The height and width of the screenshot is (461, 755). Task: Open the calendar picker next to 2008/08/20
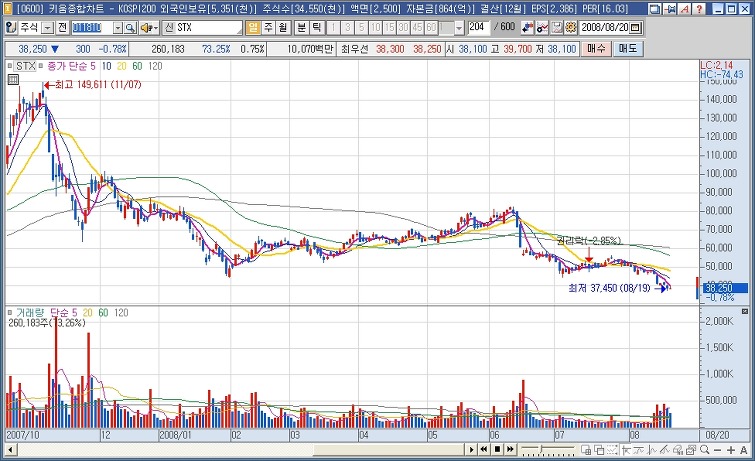(x=636, y=28)
